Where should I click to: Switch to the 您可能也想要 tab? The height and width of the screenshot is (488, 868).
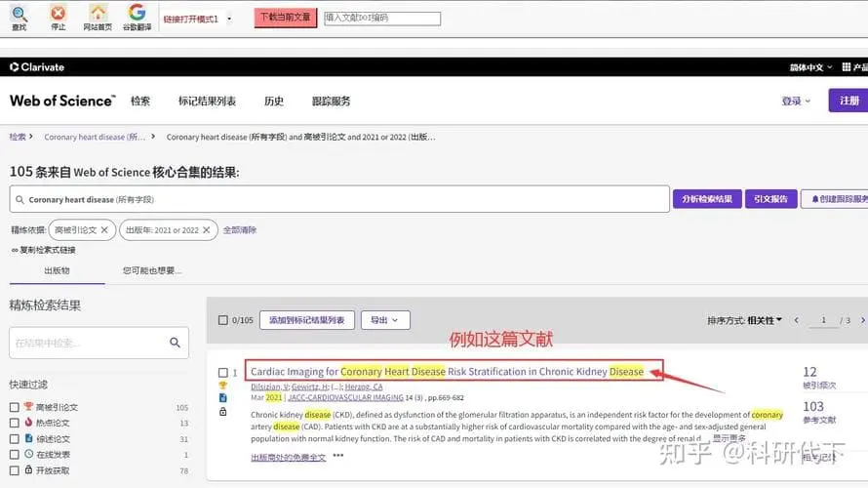(152, 271)
